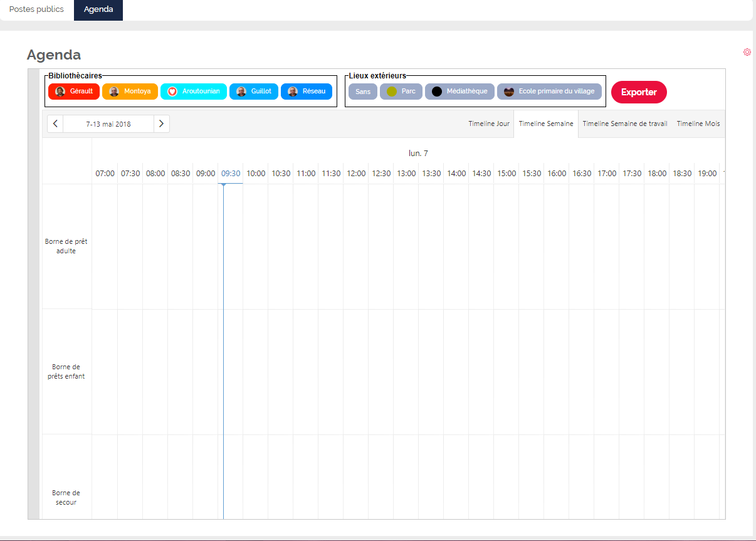Screen dimensions: 756x541
Task: Click the 15:00 time header
Action: coord(507,174)
